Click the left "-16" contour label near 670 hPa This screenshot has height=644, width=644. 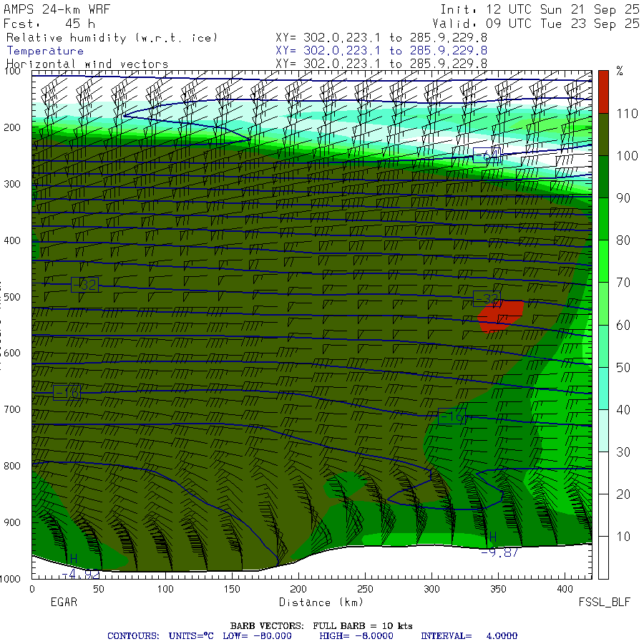coord(67,393)
